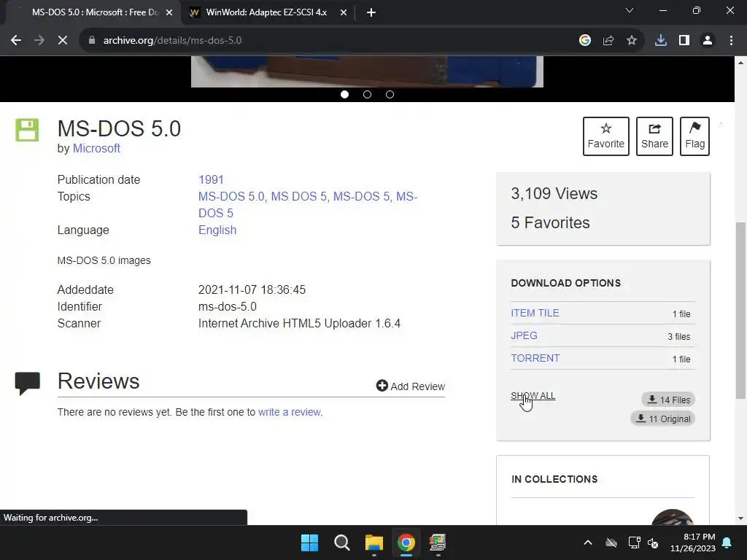The width and height of the screenshot is (747, 560).
Task: Switch to the WinWorld Adaptec EZ-SCSI tab
Action: [268, 12]
